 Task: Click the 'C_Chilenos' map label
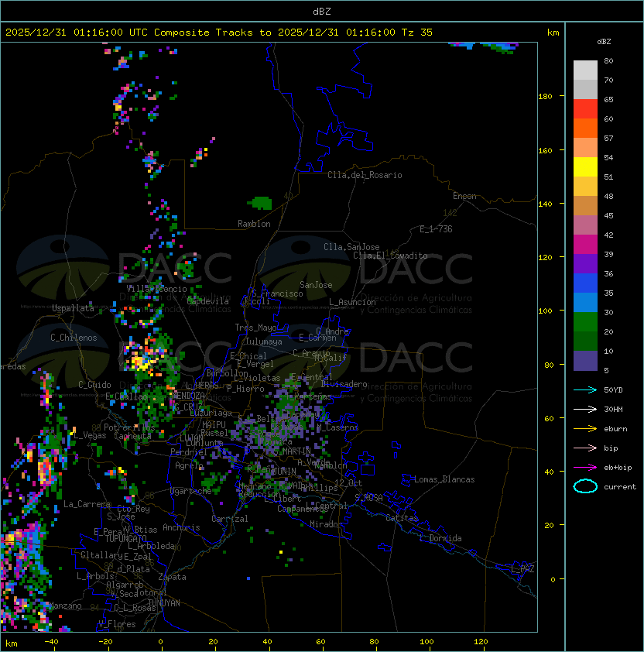tap(74, 338)
